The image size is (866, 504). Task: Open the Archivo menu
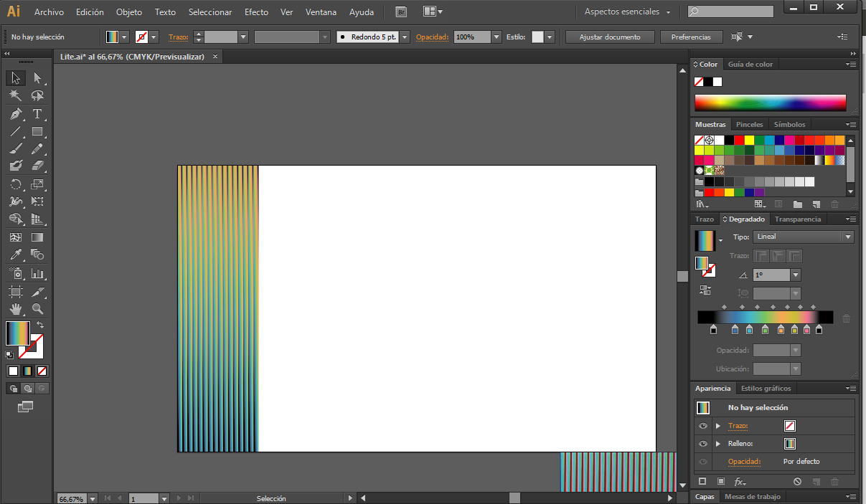(x=49, y=12)
